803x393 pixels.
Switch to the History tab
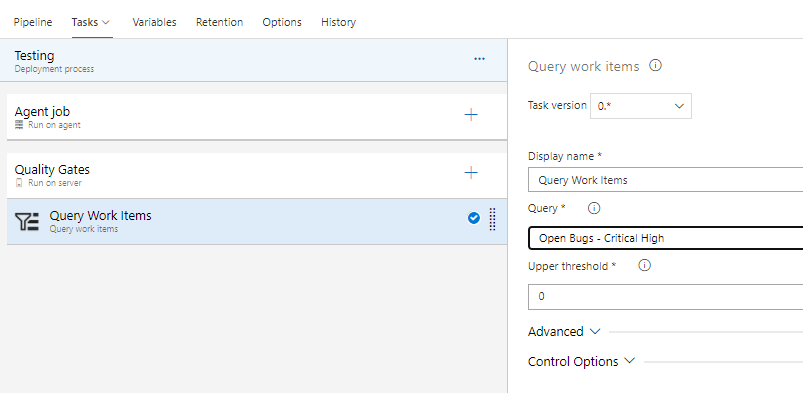[x=338, y=22]
